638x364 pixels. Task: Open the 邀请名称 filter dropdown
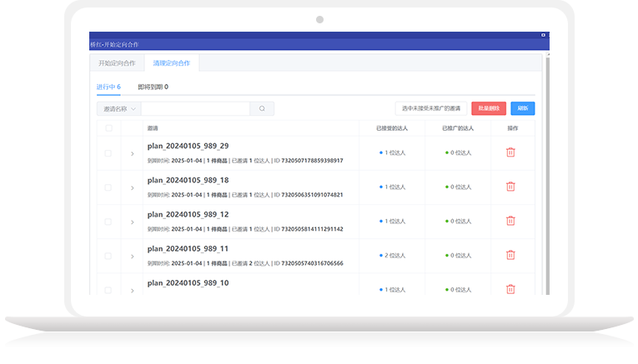pyautogui.click(x=118, y=108)
